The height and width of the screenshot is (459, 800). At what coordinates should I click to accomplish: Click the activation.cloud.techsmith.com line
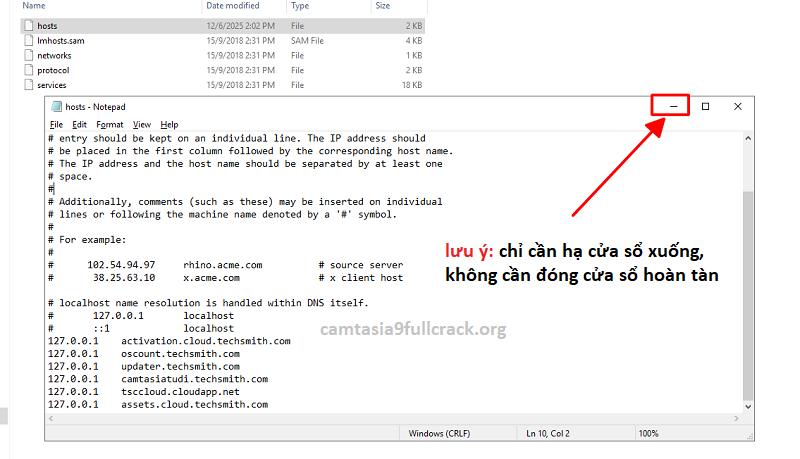(x=169, y=341)
